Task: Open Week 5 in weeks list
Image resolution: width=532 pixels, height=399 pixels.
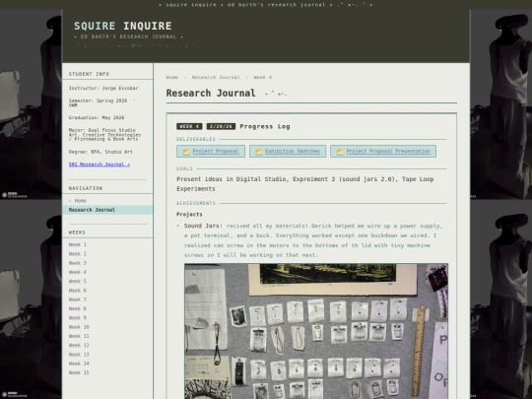Action: coord(78,281)
